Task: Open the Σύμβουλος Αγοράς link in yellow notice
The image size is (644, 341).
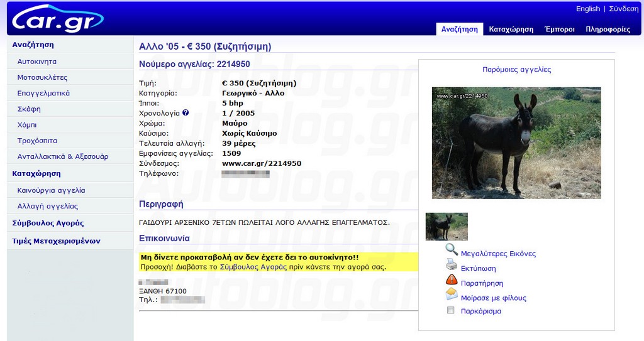Action: point(253,267)
